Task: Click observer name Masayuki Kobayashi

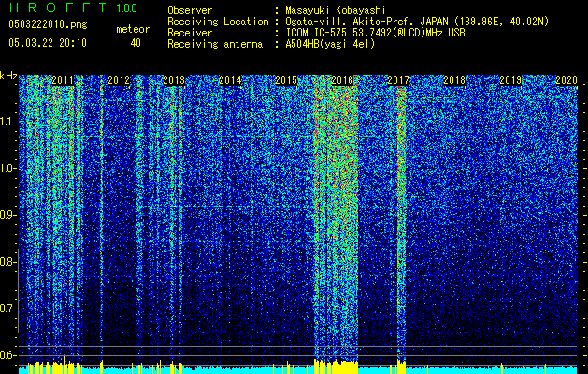Action: pyautogui.click(x=336, y=10)
